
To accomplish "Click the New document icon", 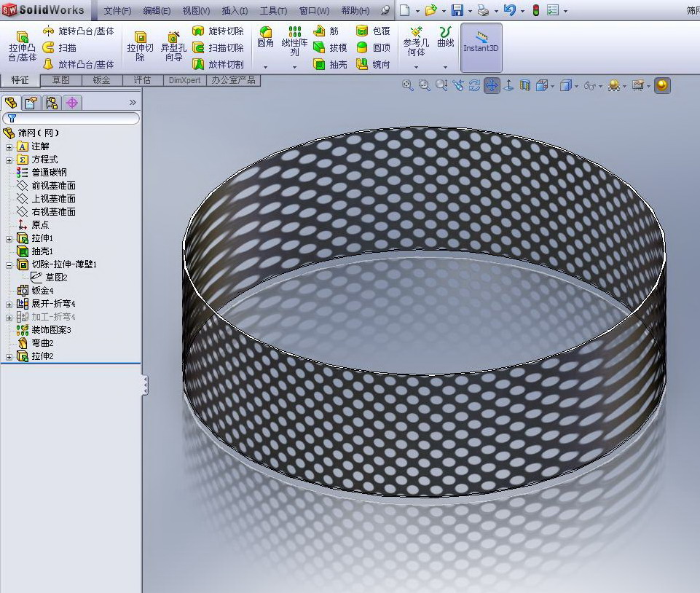I will pos(405,10).
